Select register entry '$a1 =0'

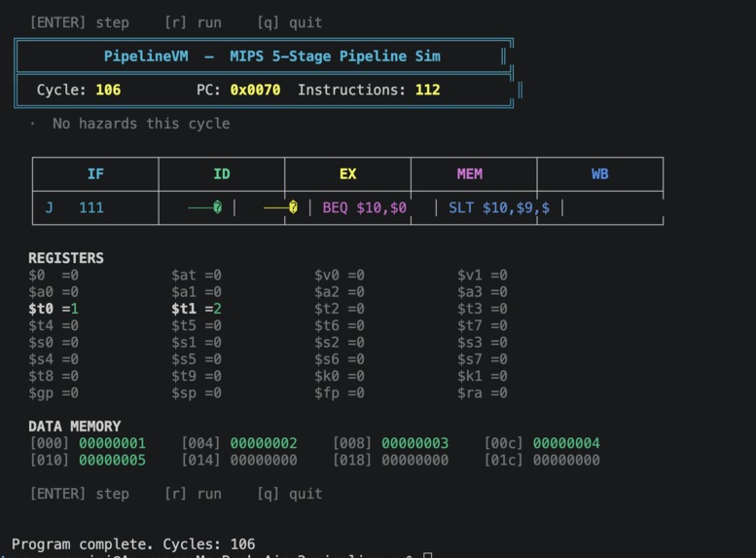197,292
